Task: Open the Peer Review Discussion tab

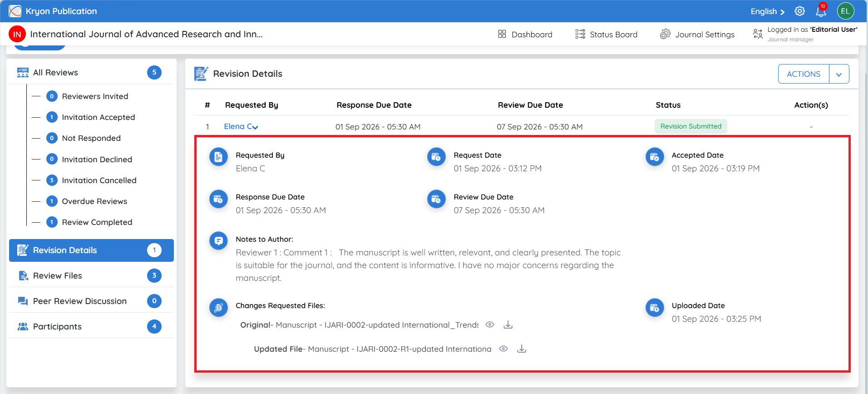Action: point(91,301)
